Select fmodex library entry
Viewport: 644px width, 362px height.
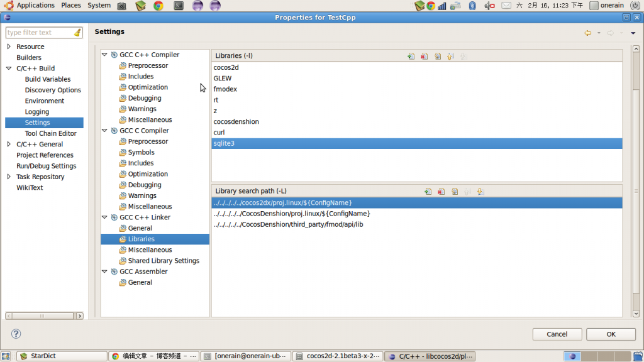[417, 89]
